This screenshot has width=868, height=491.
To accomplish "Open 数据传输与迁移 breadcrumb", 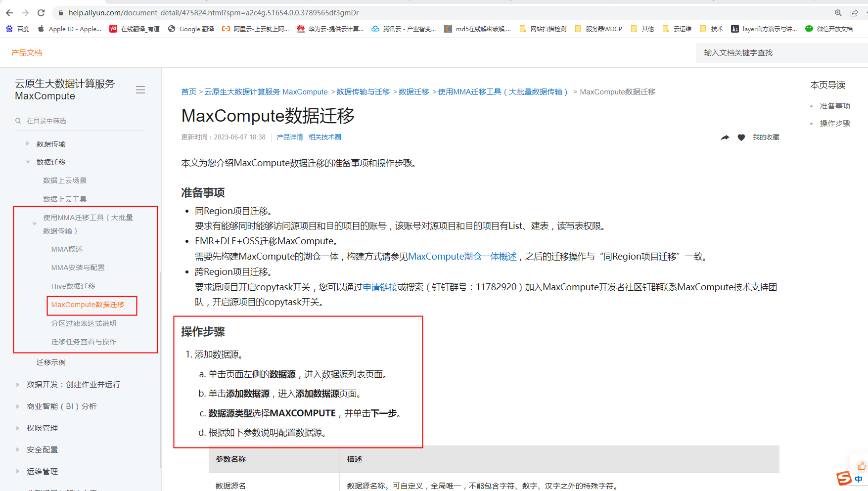I will tap(363, 92).
